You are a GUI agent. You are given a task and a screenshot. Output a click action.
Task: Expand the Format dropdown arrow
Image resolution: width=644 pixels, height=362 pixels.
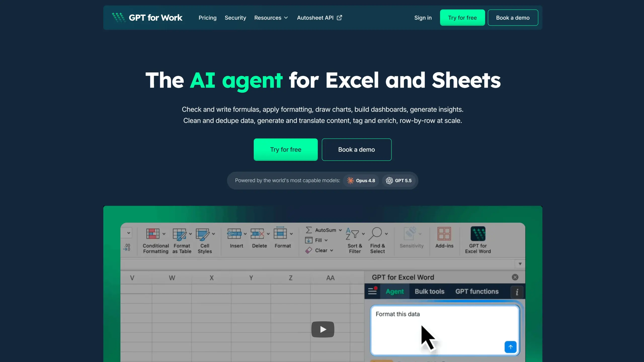coord(291,234)
